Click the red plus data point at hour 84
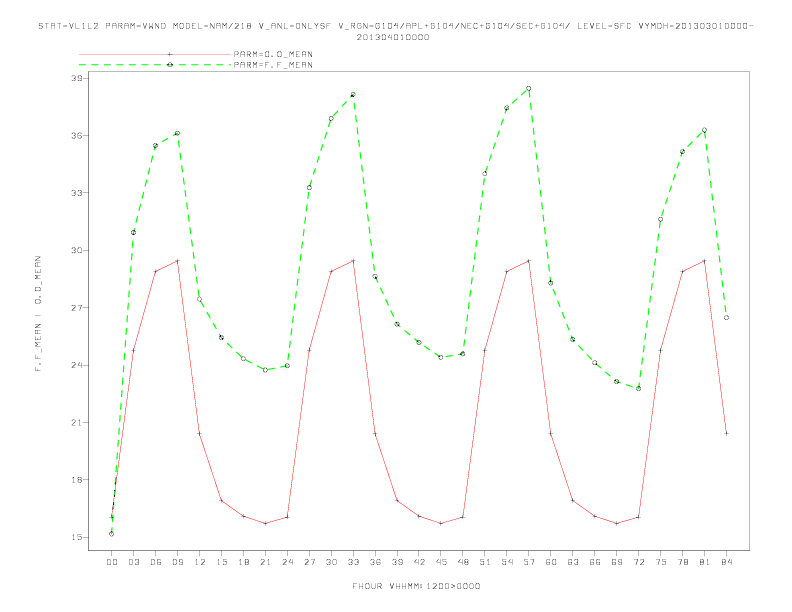 click(x=726, y=433)
